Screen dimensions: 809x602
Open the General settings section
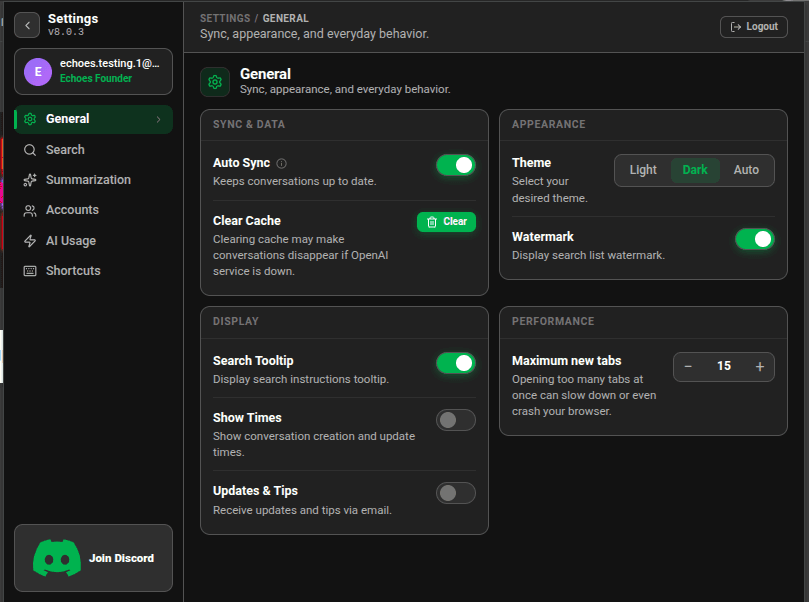(x=93, y=119)
